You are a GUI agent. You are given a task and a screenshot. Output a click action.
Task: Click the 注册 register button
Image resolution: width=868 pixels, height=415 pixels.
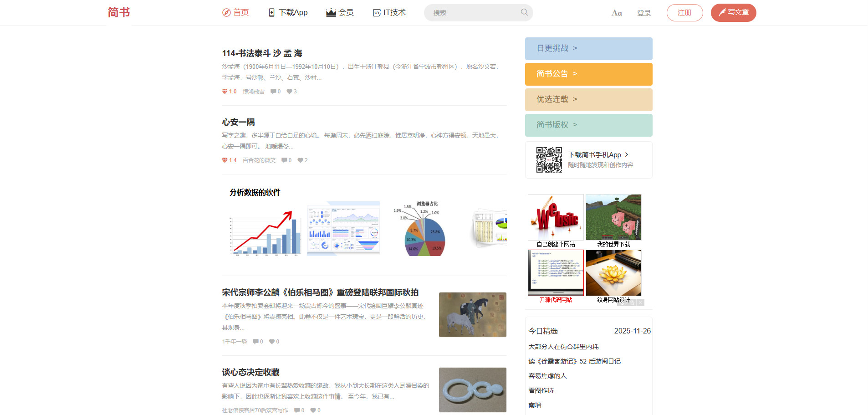click(684, 13)
